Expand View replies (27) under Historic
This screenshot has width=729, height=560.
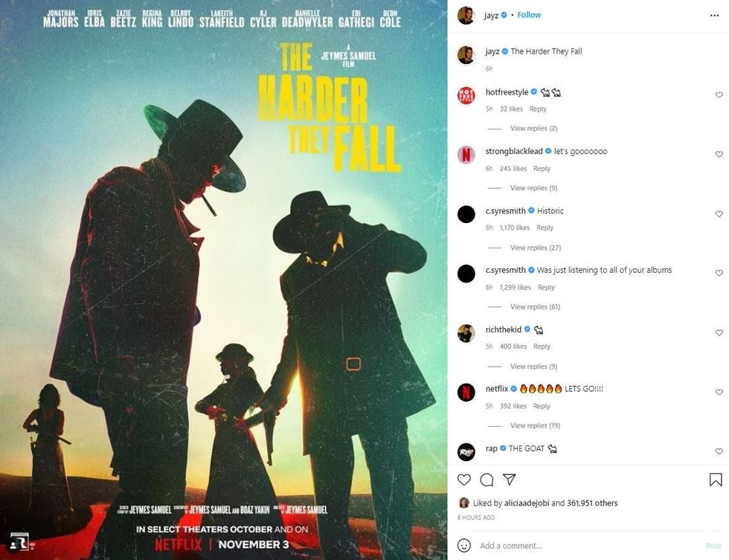[x=536, y=248]
